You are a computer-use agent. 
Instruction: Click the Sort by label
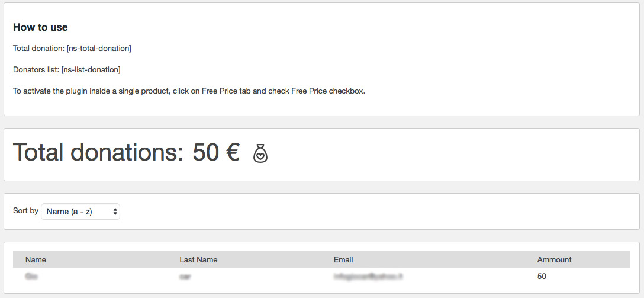25,211
